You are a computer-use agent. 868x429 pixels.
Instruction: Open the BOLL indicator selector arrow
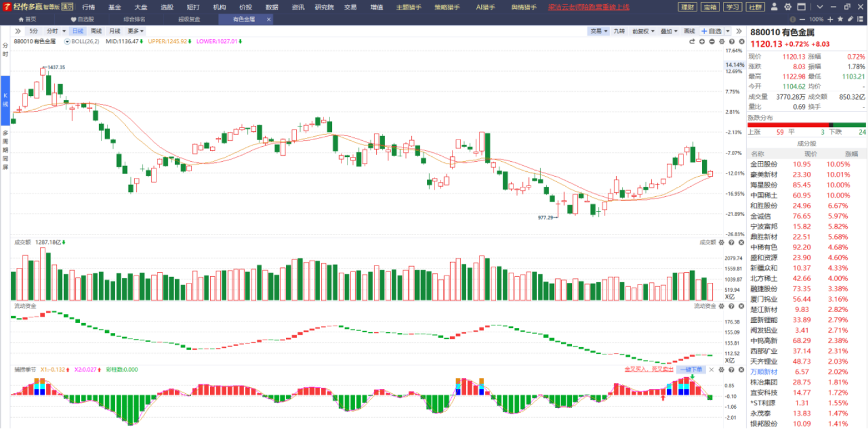click(x=67, y=42)
